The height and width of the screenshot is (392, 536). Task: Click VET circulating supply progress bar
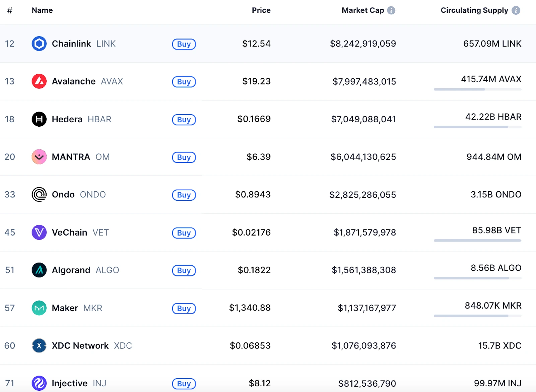477,241
